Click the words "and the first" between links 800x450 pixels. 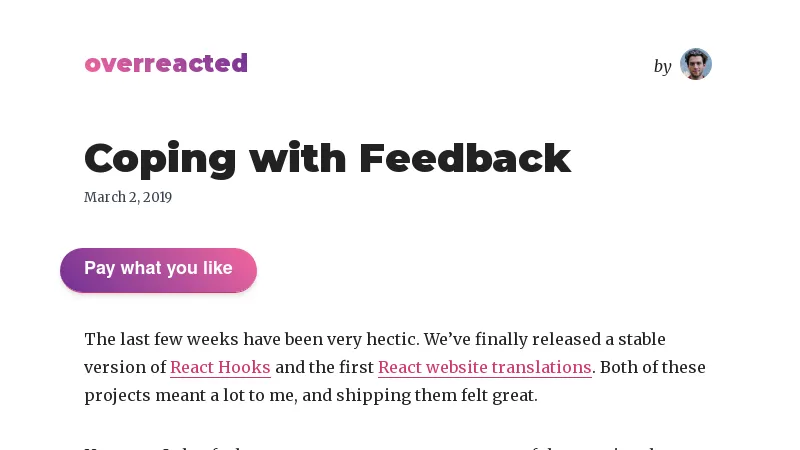click(324, 367)
